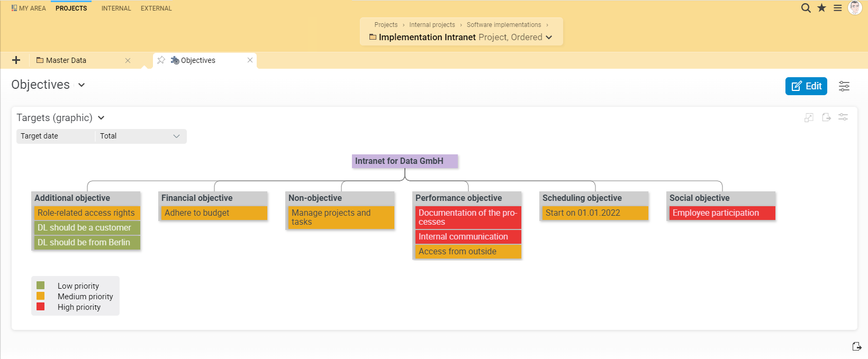Open the Target date Total dropdown
Viewport: 868px width, 359px height.
[141, 136]
